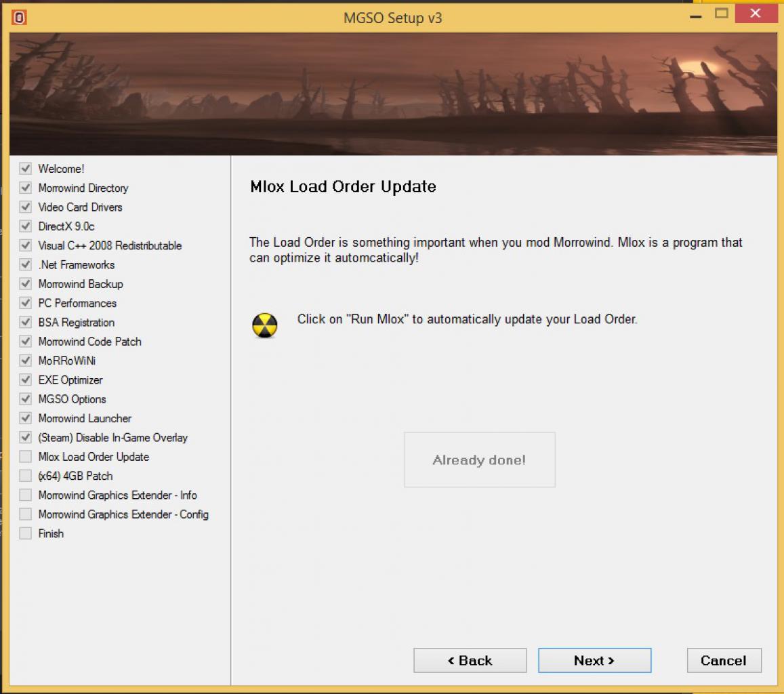Check the Finish step box
The height and width of the screenshot is (694, 784).
click(26, 533)
